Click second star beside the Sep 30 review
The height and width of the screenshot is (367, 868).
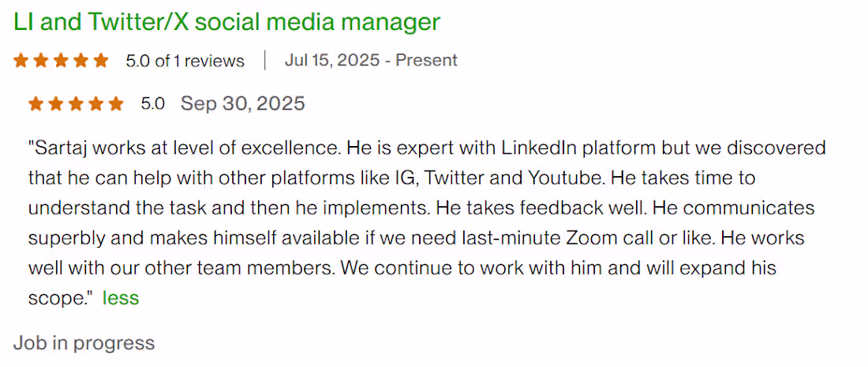point(56,103)
